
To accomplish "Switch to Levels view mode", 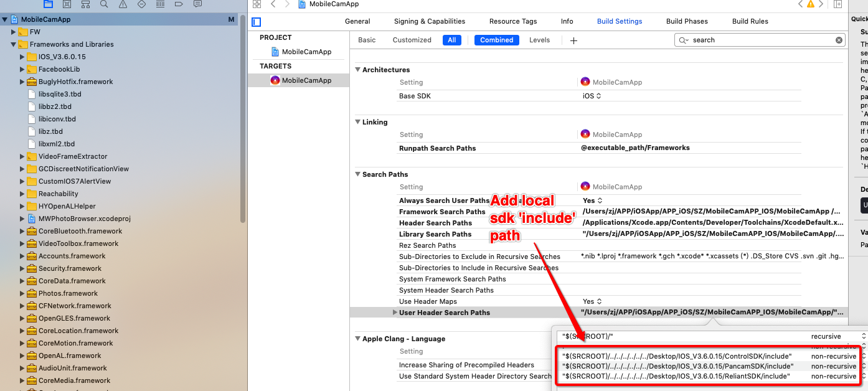I will pyautogui.click(x=539, y=40).
